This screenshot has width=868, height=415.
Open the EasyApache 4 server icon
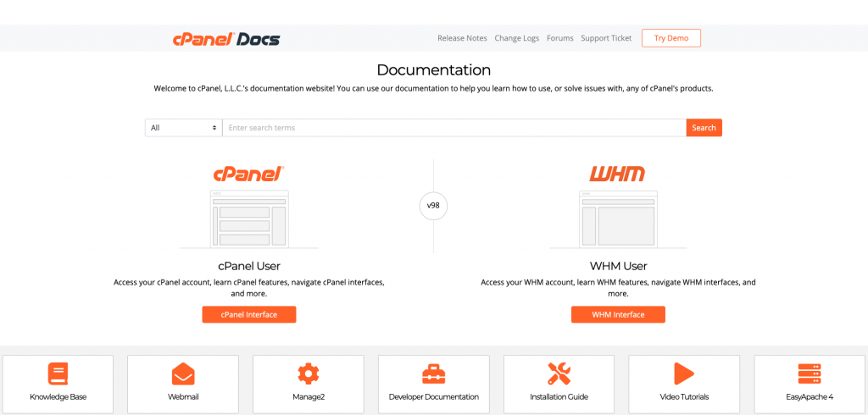pos(810,374)
